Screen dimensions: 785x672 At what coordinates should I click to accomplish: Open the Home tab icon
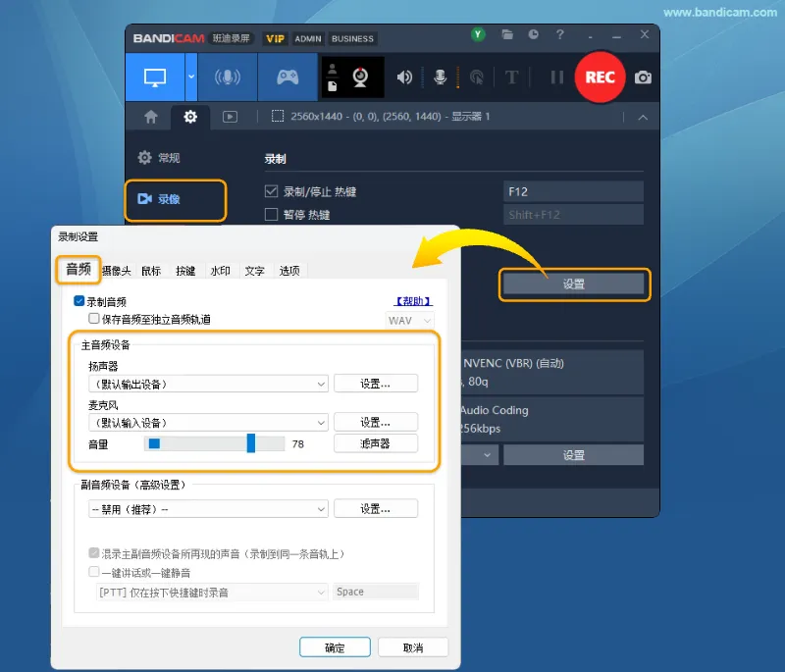coord(151,117)
